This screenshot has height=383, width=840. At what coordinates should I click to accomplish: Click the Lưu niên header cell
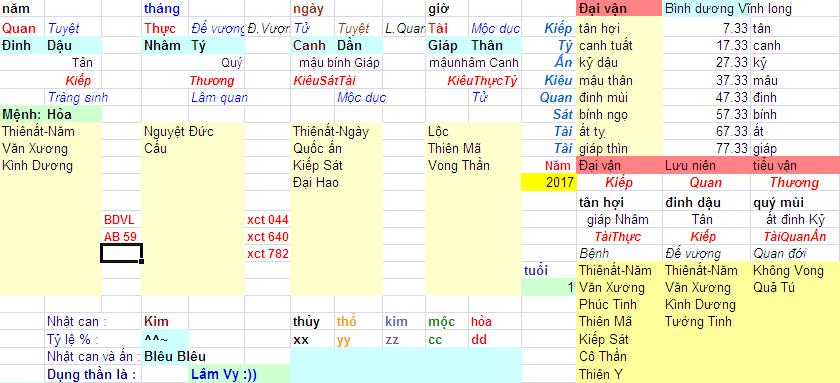coord(706,166)
